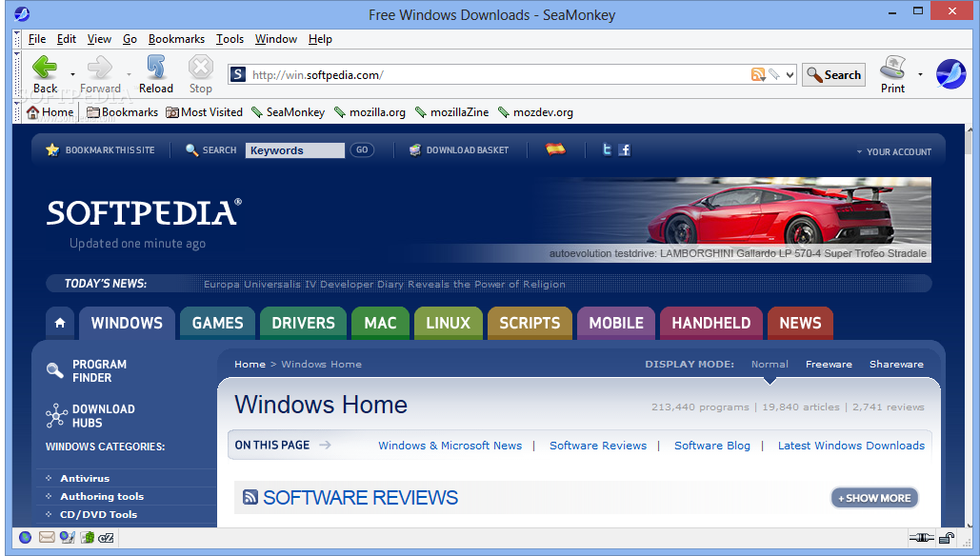Viewport: 980px width, 556px height.
Task: Switch to the News tab
Action: click(x=800, y=323)
